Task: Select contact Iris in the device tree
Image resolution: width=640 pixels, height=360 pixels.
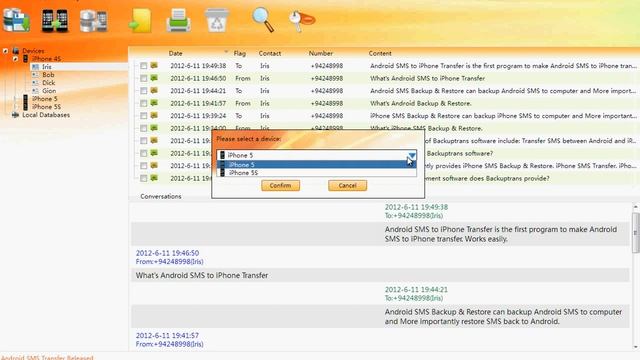Action: click(x=47, y=67)
